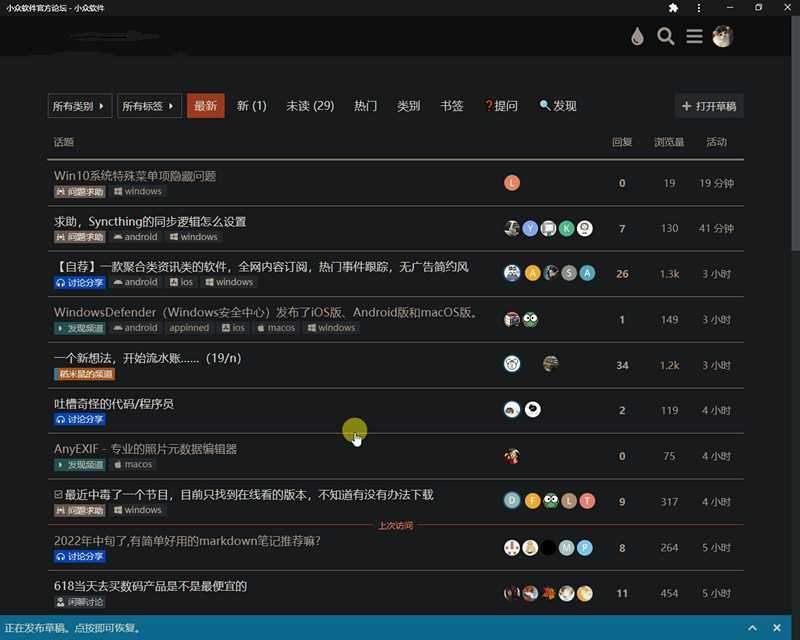Open the forum search magnifier icon
This screenshot has height=640, width=800.
tap(666, 37)
